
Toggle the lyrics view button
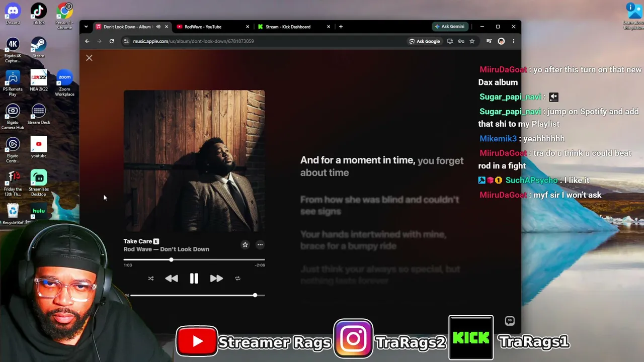click(510, 321)
